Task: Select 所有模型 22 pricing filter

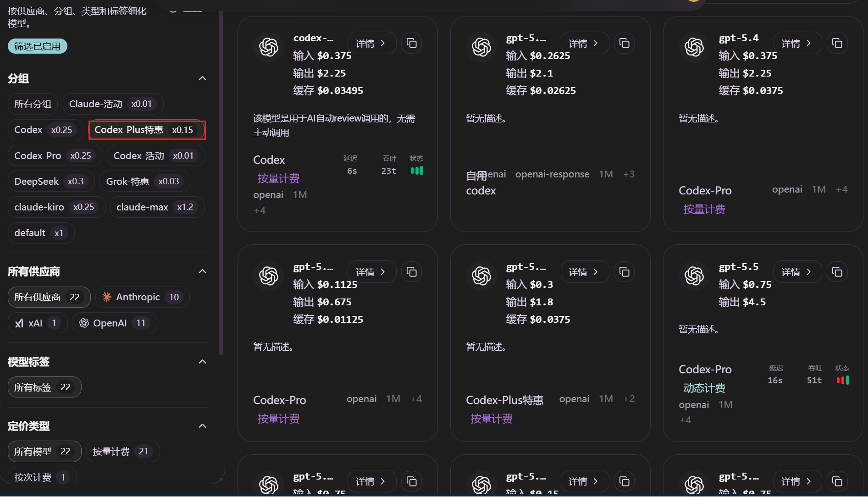Action: tap(44, 451)
